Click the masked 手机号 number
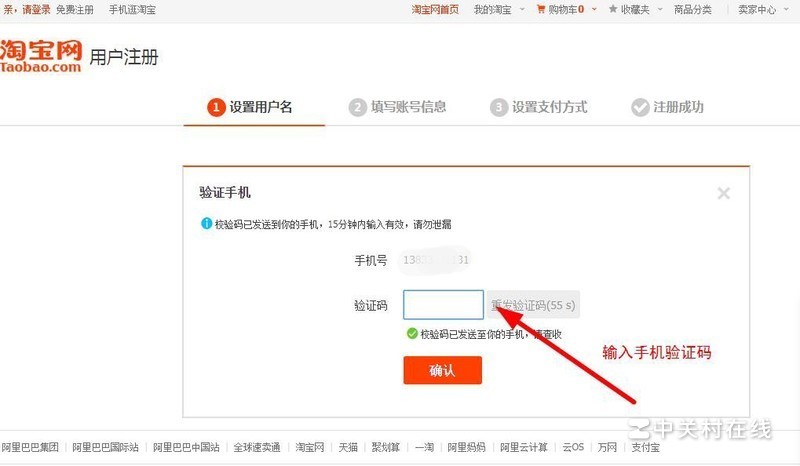 436,260
